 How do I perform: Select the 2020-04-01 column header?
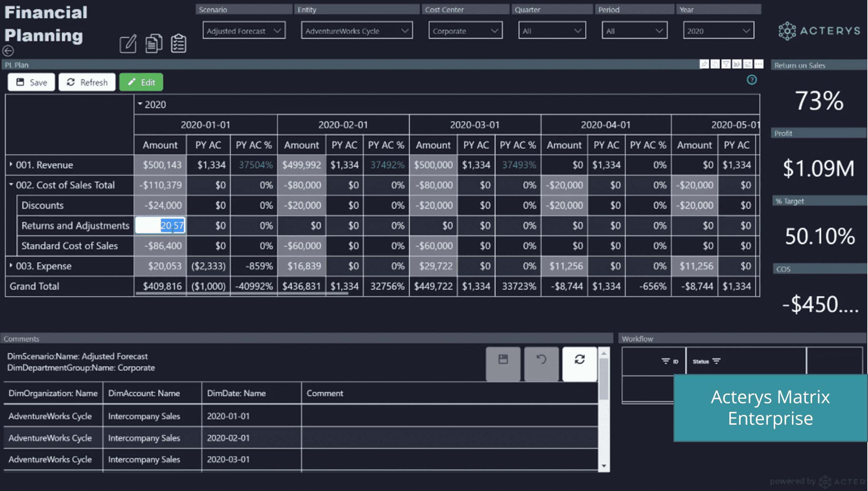tap(606, 125)
